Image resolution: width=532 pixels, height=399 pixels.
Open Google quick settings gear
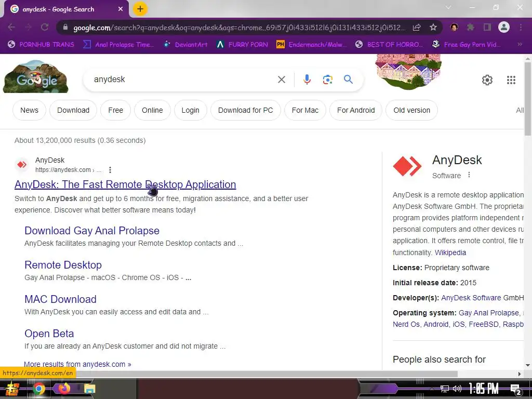coord(487,80)
